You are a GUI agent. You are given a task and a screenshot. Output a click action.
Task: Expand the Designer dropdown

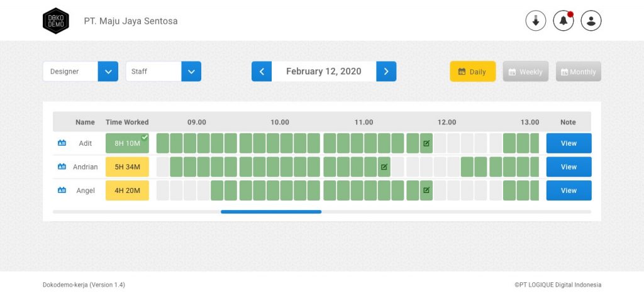pyautogui.click(x=108, y=72)
